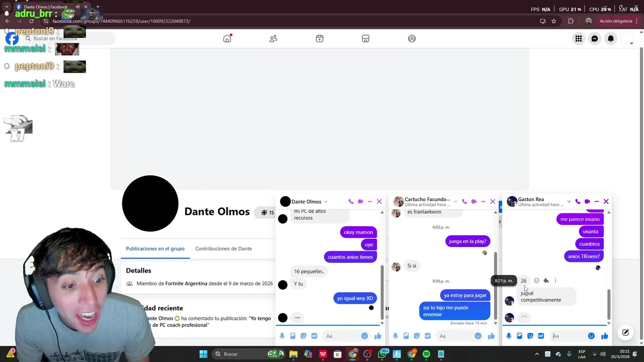Send thumbs-up like in Gaston Rea chat
The image size is (644, 362).
(x=605, y=336)
